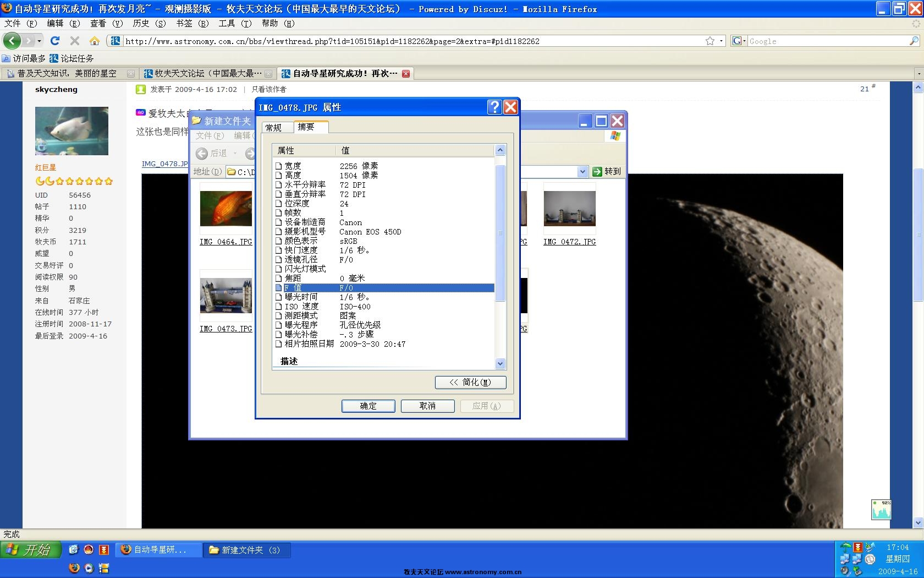Click 转到 go button in folder window

[607, 172]
